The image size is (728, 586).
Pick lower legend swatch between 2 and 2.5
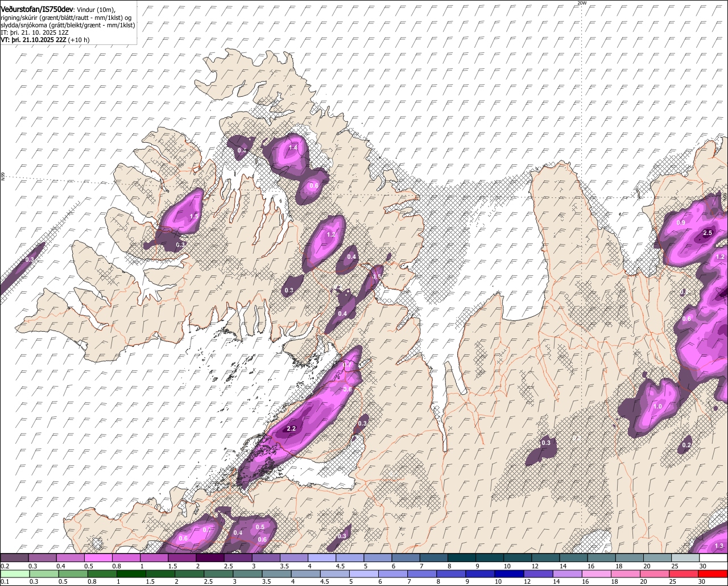coord(189,573)
